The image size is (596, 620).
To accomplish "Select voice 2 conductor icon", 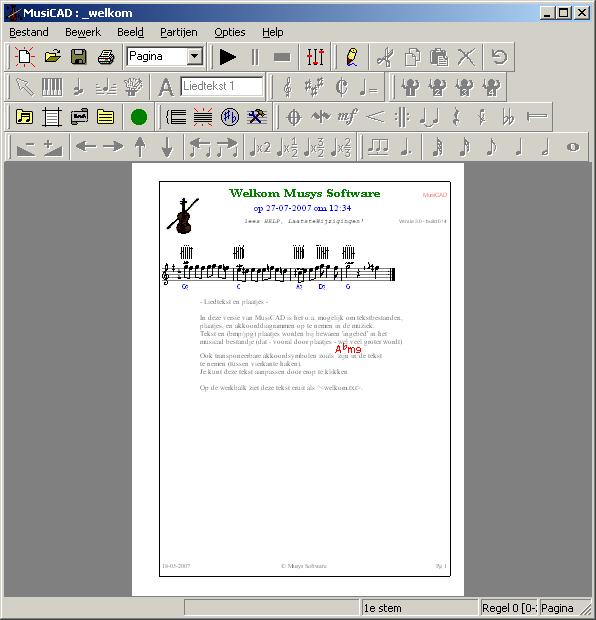I will 437,87.
